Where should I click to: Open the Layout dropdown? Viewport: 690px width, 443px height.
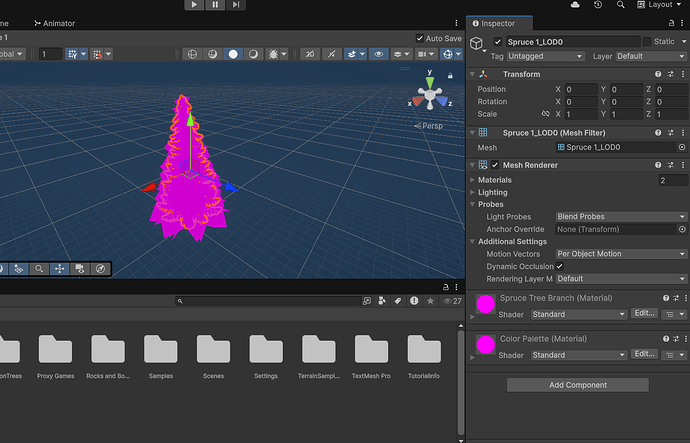click(x=659, y=4)
